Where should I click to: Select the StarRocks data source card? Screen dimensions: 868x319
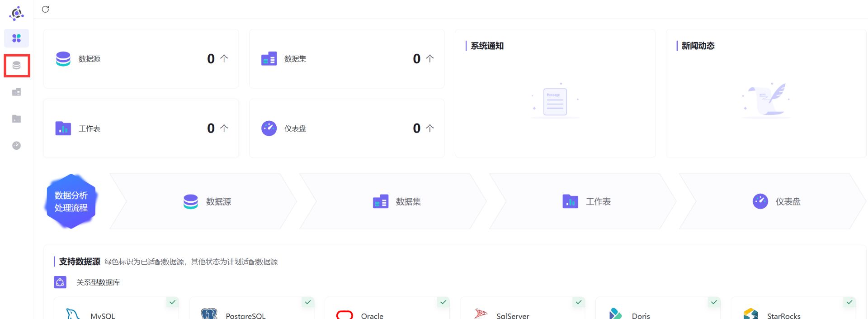click(x=793, y=309)
